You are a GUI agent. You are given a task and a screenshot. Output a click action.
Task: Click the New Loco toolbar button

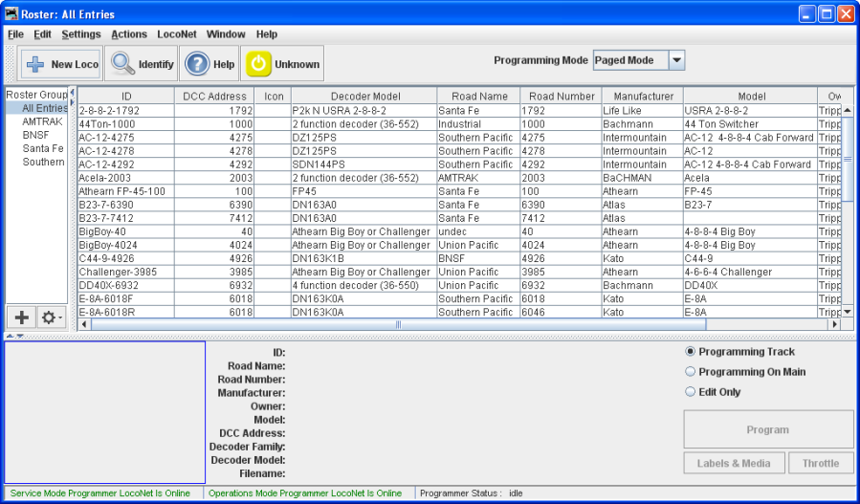61,64
